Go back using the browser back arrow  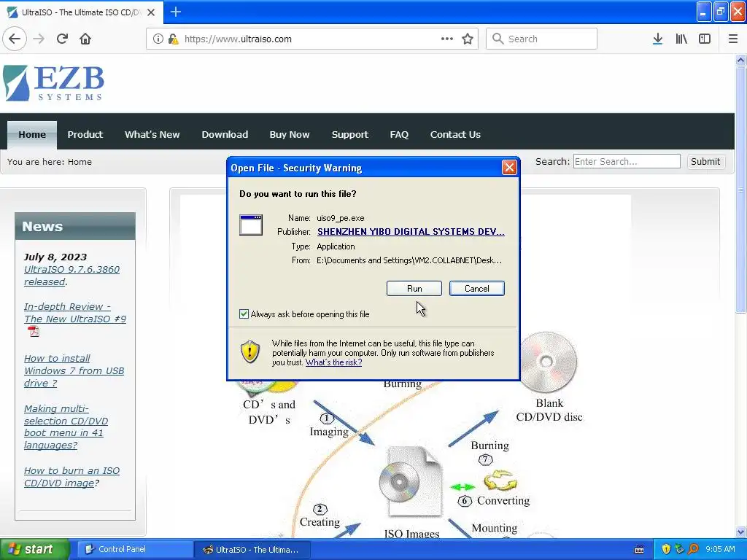coord(15,39)
